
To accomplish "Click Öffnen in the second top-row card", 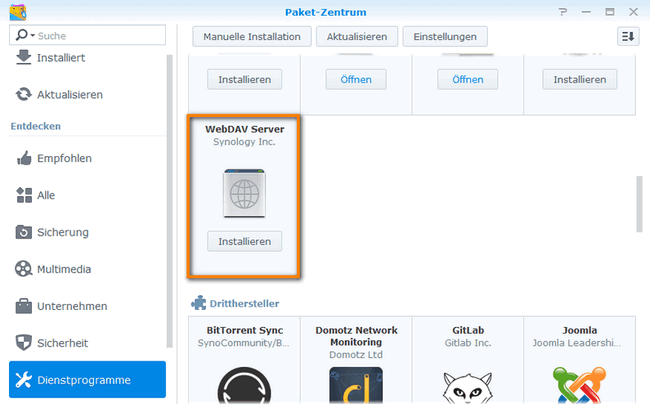I will (356, 79).
